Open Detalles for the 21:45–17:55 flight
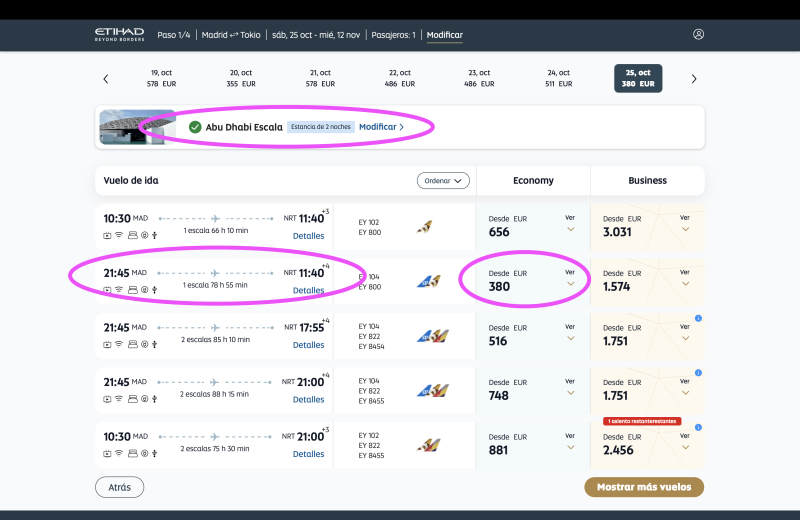Screen dimensions: 800x520 pyautogui.click(x=308, y=345)
